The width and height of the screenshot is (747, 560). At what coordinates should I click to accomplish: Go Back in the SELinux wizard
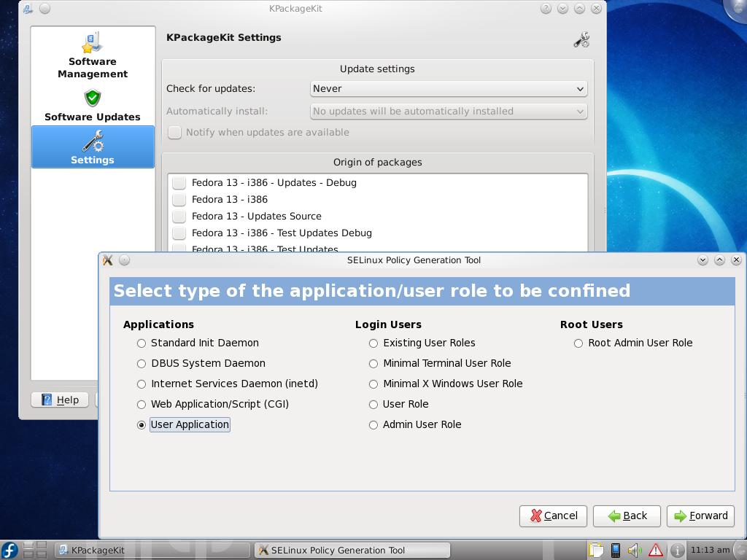(x=627, y=516)
